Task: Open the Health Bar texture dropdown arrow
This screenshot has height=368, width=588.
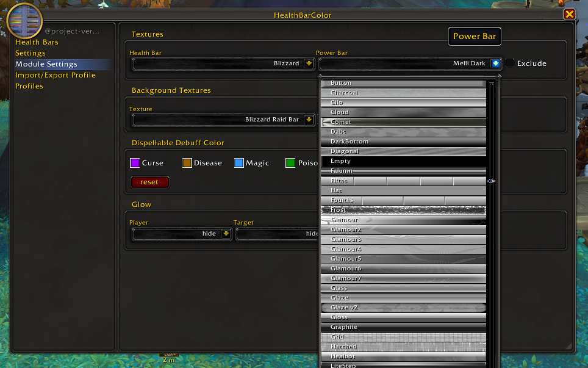Action: pos(309,63)
